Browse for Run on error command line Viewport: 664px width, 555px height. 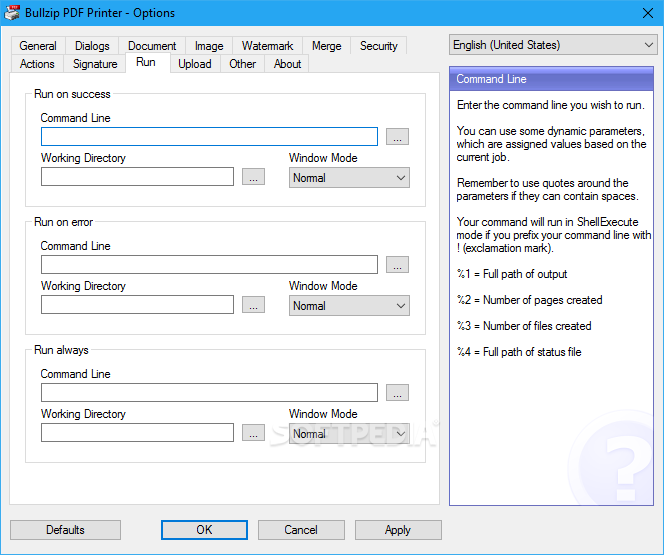point(397,265)
